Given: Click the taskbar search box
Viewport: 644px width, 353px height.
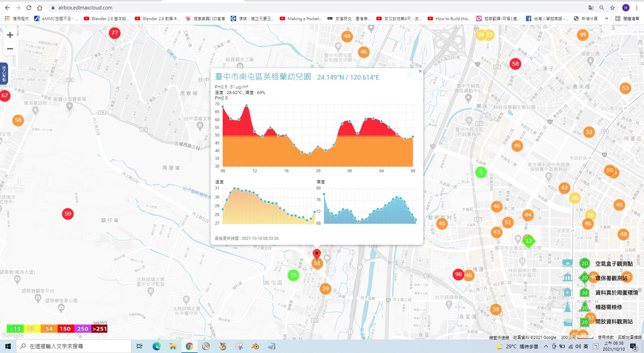Looking at the screenshot, I should click(x=74, y=346).
